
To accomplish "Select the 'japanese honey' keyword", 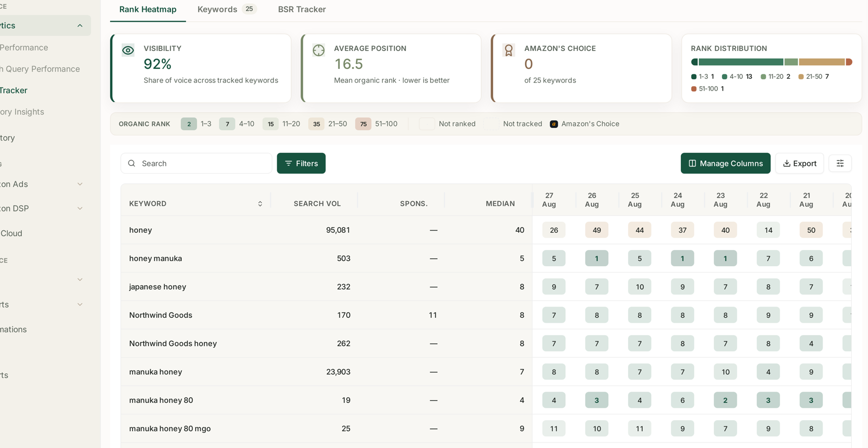I will (x=157, y=287).
